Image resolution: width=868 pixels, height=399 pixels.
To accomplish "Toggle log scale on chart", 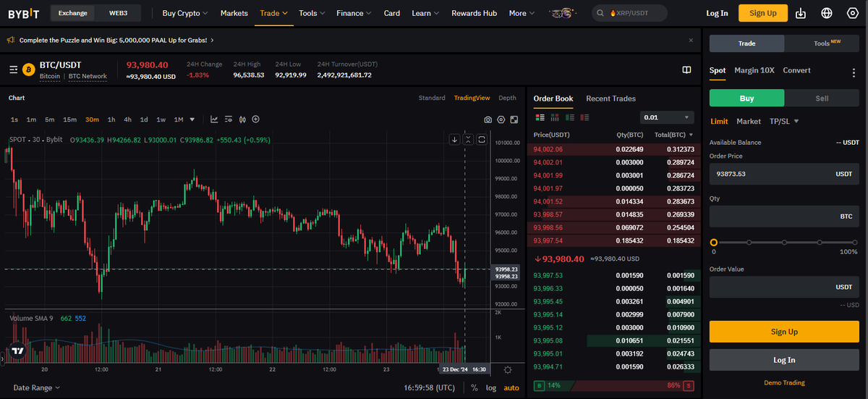I will coord(491,388).
